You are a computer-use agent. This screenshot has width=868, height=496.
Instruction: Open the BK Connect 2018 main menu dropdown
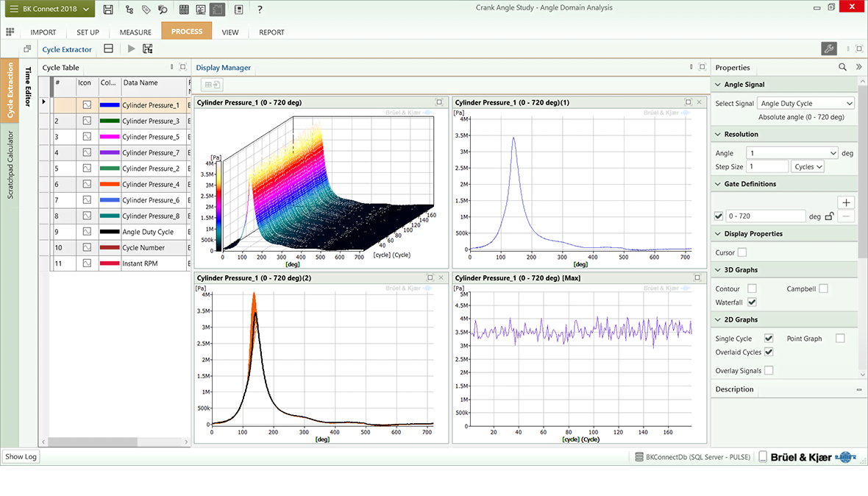[49, 9]
